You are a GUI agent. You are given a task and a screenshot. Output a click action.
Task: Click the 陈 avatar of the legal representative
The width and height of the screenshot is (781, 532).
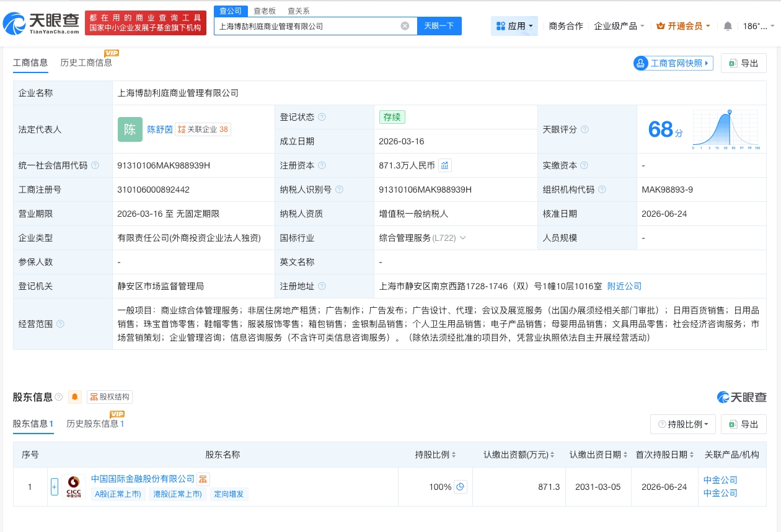[130, 129]
